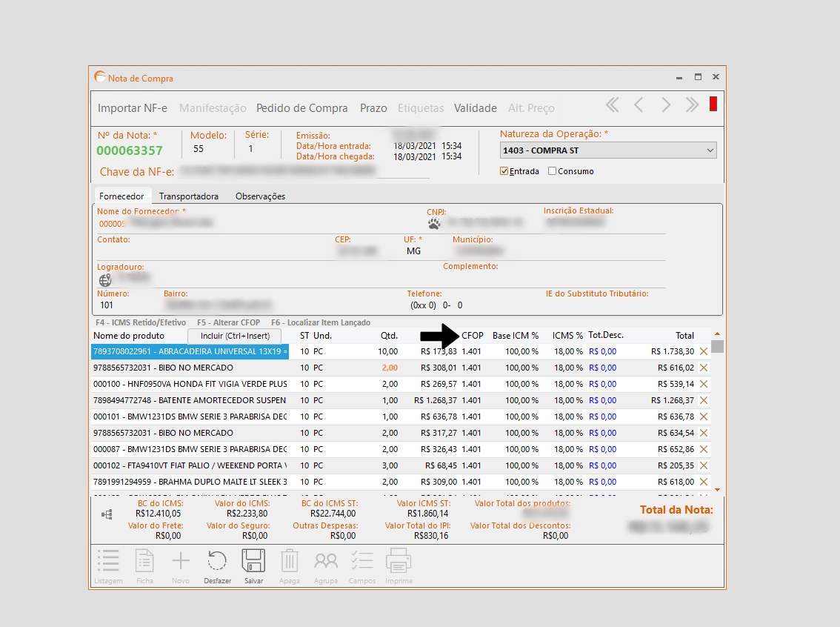Click the paw icon beside CNPJ
Screen dimensions: 840x627
pyautogui.click(x=434, y=222)
